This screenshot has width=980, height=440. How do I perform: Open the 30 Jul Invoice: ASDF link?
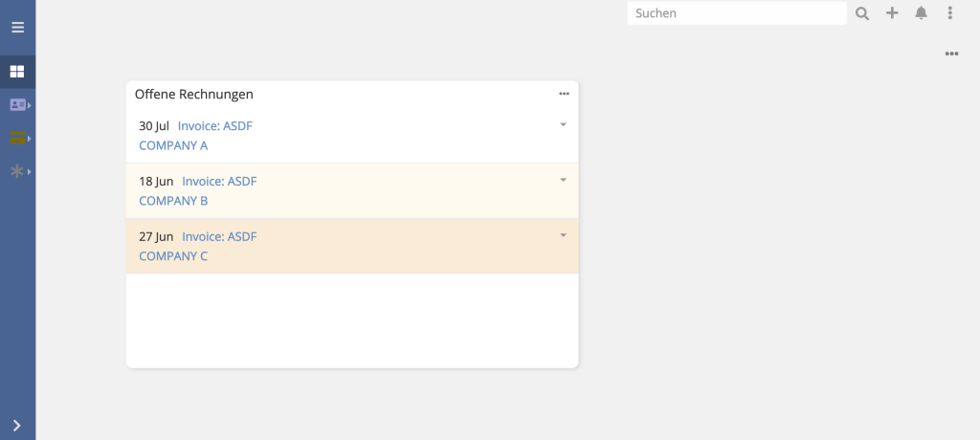pyautogui.click(x=215, y=125)
